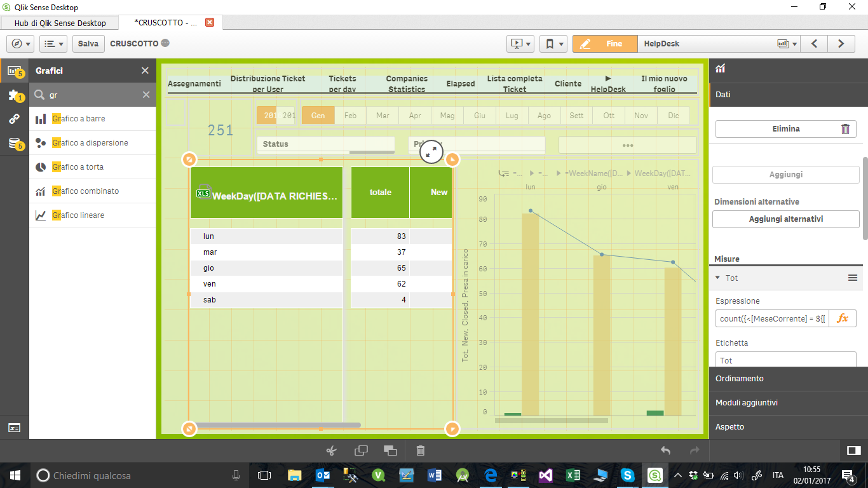
Task: Open the Lista completa Ticket tab
Action: [515, 84]
